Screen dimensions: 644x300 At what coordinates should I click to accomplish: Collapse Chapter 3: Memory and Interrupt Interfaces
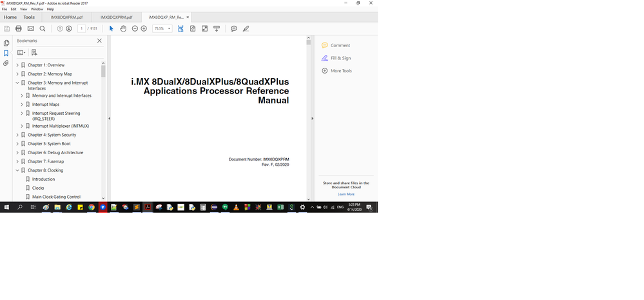[17, 83]
